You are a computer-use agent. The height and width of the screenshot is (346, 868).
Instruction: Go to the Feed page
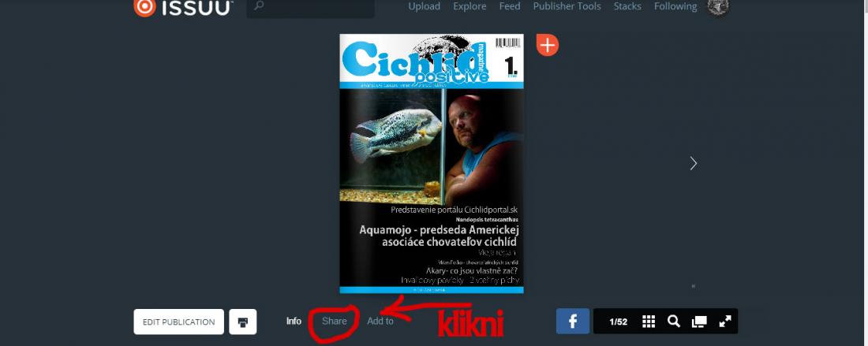click(510, 6)
